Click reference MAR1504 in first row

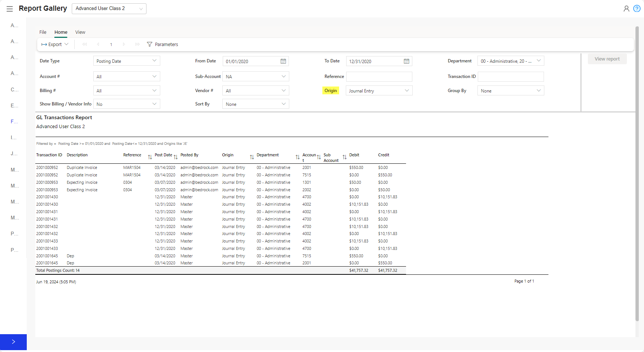pos(132,168)
